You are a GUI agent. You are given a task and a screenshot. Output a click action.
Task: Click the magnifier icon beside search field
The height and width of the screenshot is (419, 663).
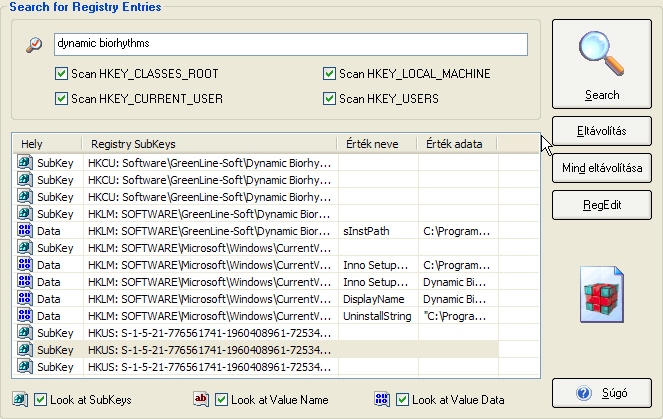pos(35,45)
